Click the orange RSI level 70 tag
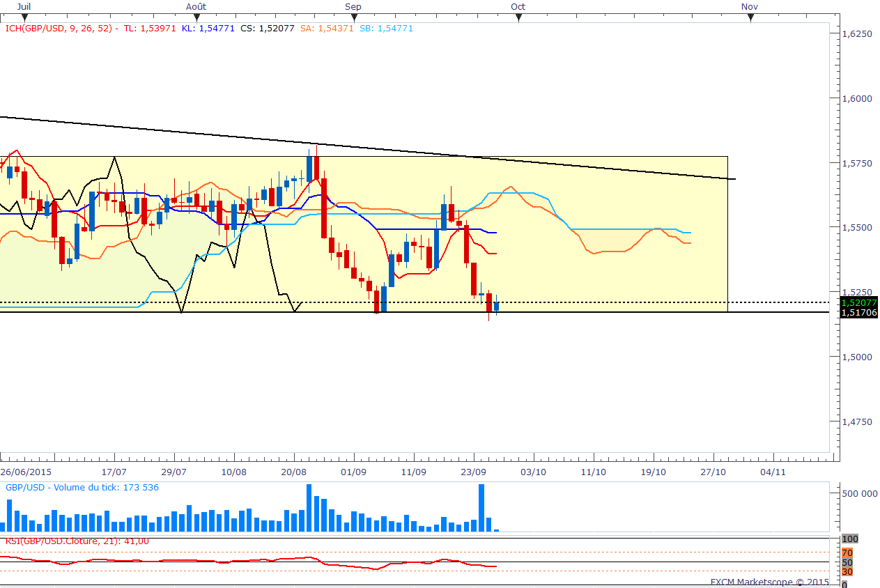This screenshot has height=588, width=880. coord(847,552)
